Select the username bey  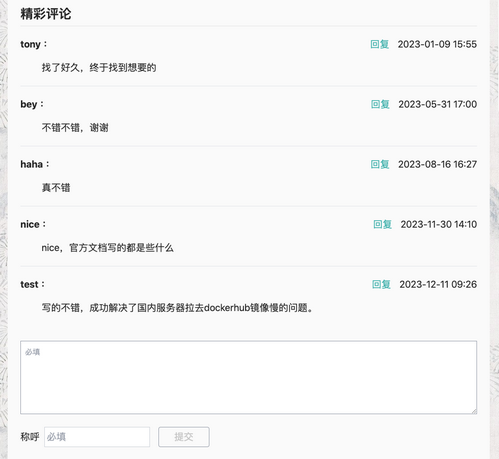(x=29, y=104)
